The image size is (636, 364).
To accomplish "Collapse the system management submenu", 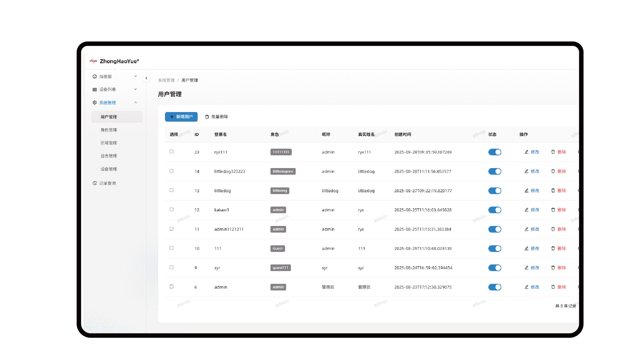I will [x=135, y=102].
